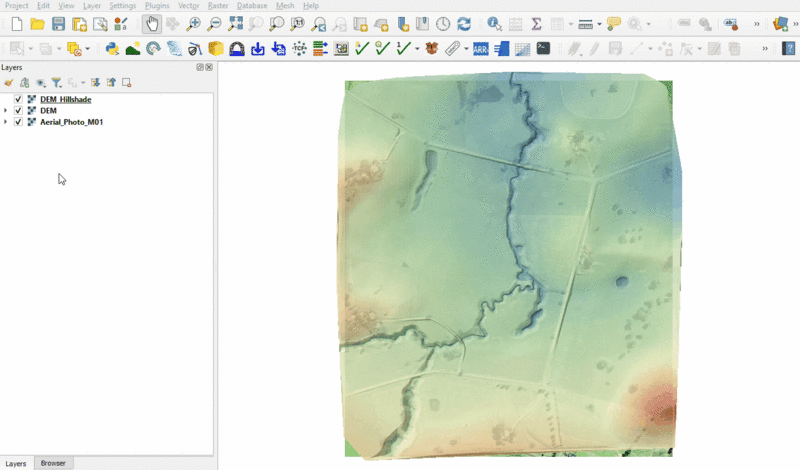The width and height of the screenshot is (800, 470).
Task: Uncheck the DEM_Hillshade layer visibility
Action: tap(18, 100)
